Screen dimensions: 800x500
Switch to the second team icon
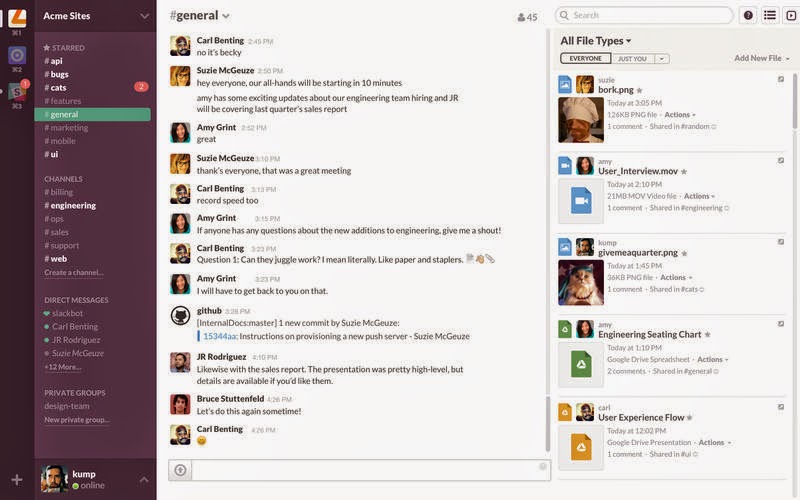[17, 55]
